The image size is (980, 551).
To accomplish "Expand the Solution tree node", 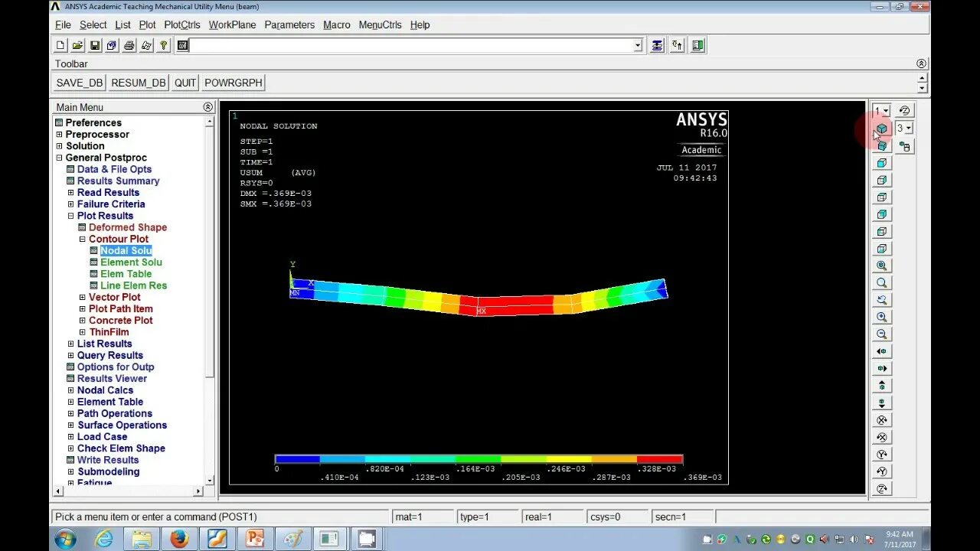I will coord(59,146).
